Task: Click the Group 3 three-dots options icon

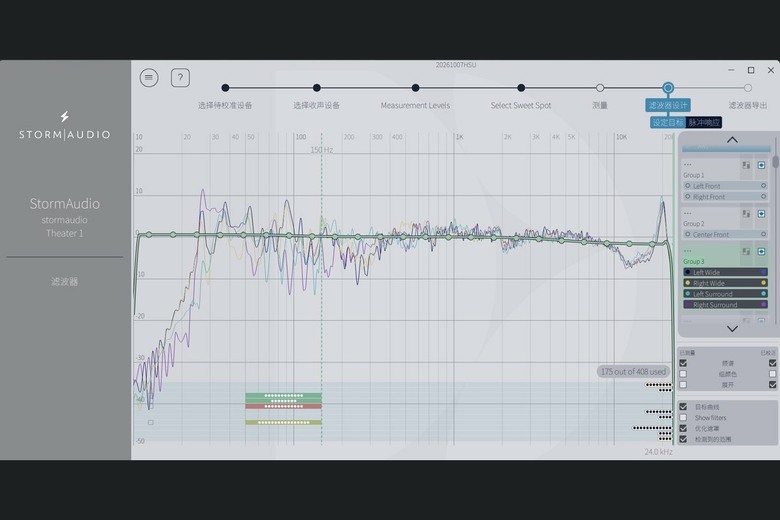Action: coord(687,251)
